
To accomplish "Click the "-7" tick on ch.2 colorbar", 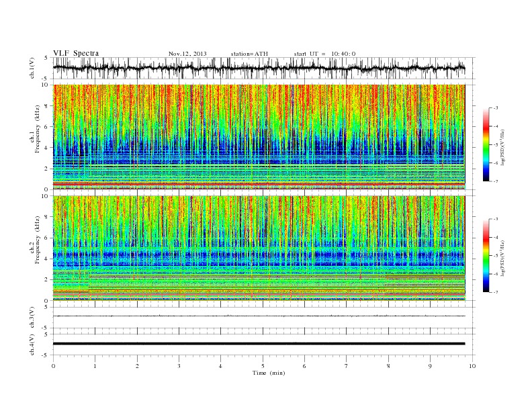I will [x=495, y=292].
